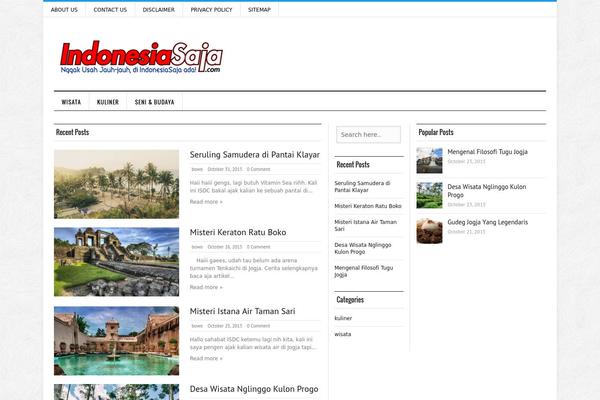The width and height of the screenshot is (600, 400).
Task: Open sidebar Seruling Samudera di Pantai Klayar link
Action: pyautogui.click(x=362, y=186)
